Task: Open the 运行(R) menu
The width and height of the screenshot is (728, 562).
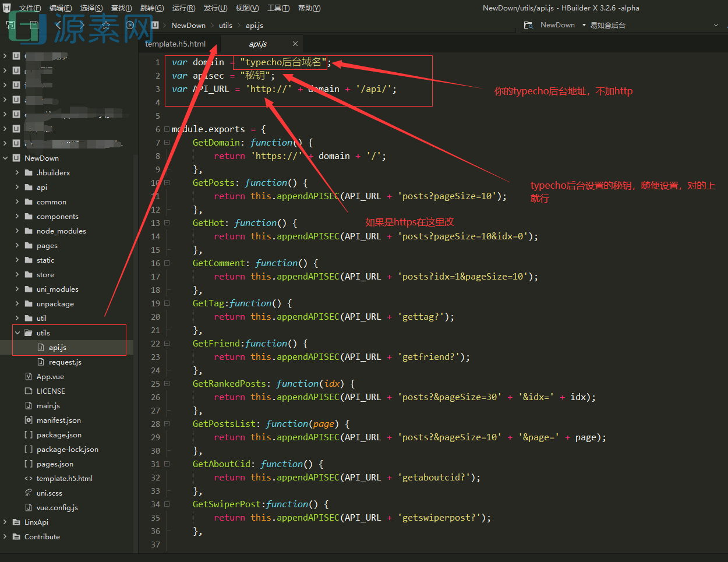Action: (x=183, y=8)
